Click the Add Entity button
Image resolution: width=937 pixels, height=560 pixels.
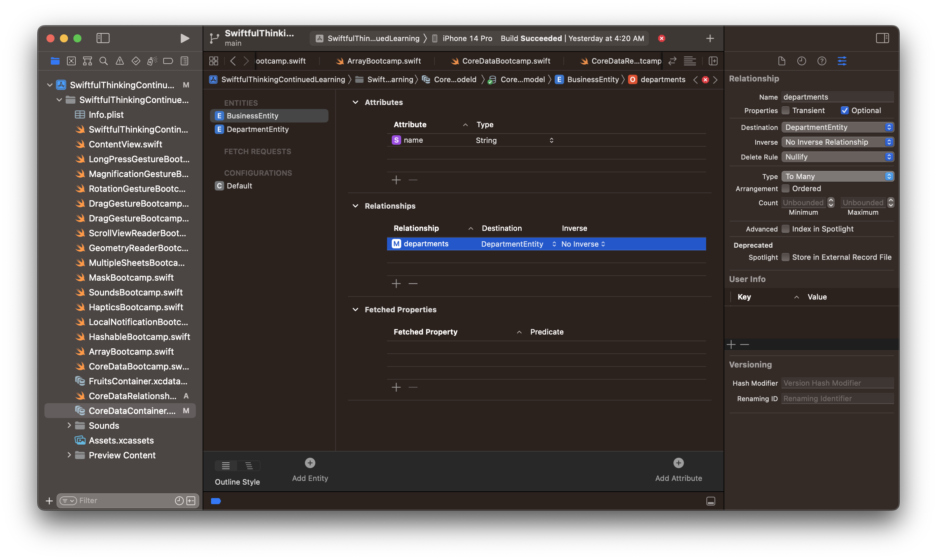tap(310, 462)
